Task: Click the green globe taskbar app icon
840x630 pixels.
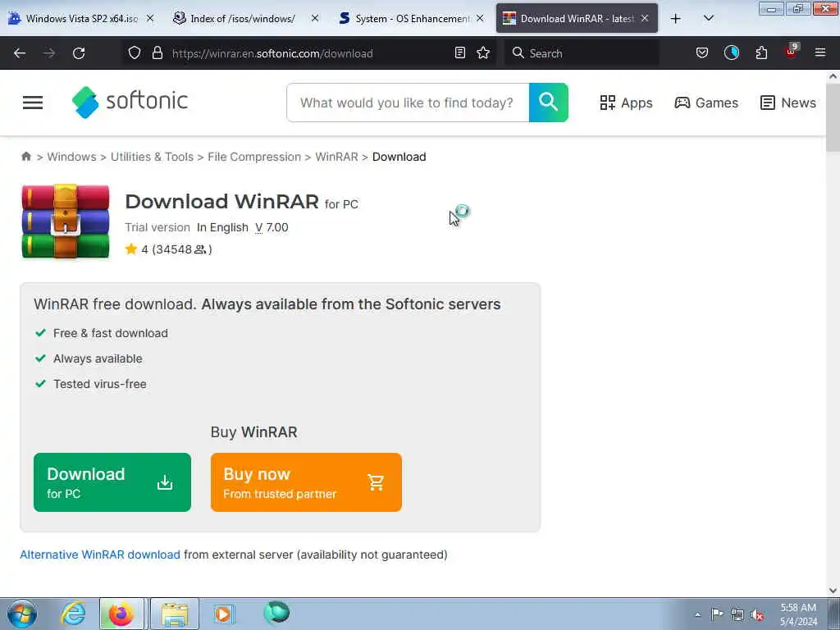Action: coord(276,613)
